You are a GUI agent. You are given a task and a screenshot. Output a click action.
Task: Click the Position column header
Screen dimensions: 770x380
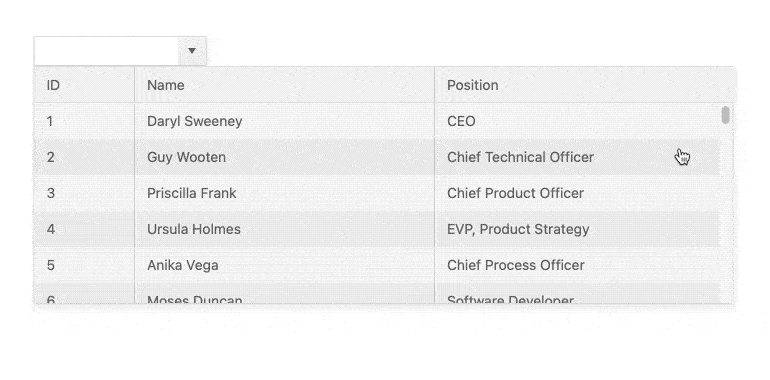585,85
